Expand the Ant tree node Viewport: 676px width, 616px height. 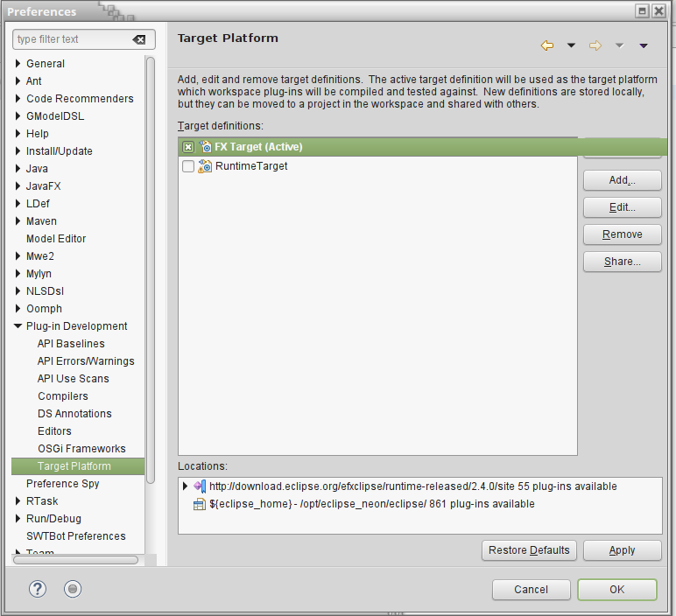[18, 81]
